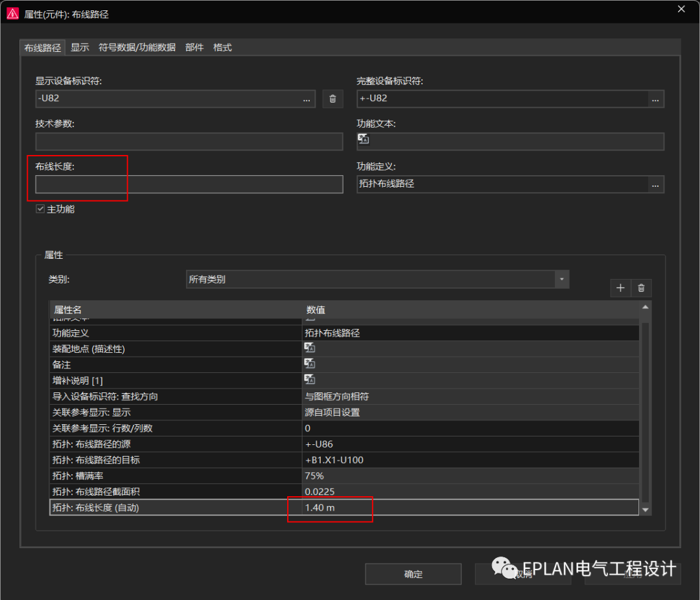Switch to the 部件 tab
The height and width of the screenshot is (600, 700).
(x=194, y=47)
